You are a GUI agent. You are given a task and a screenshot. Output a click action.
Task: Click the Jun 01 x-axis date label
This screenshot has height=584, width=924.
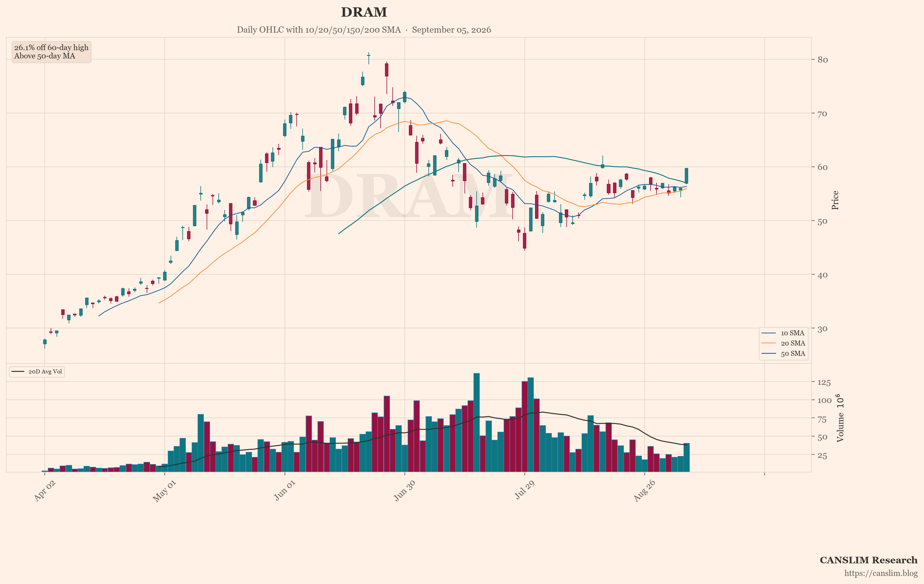click(x=285, y=490)
